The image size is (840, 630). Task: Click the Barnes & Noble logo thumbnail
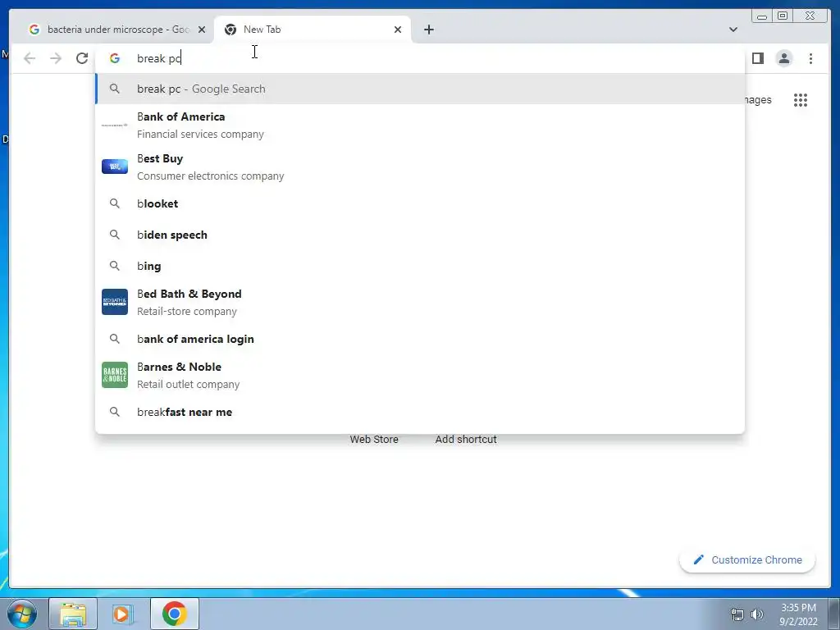pyautogui.click(x=115, y=375)
